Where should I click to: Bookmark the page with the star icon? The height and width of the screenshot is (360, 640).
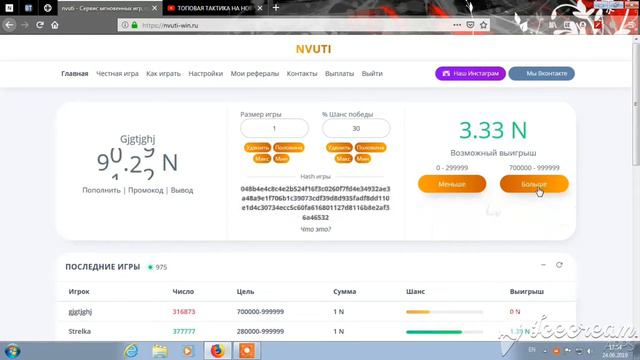pyautogui.click(x=484, y=25)
